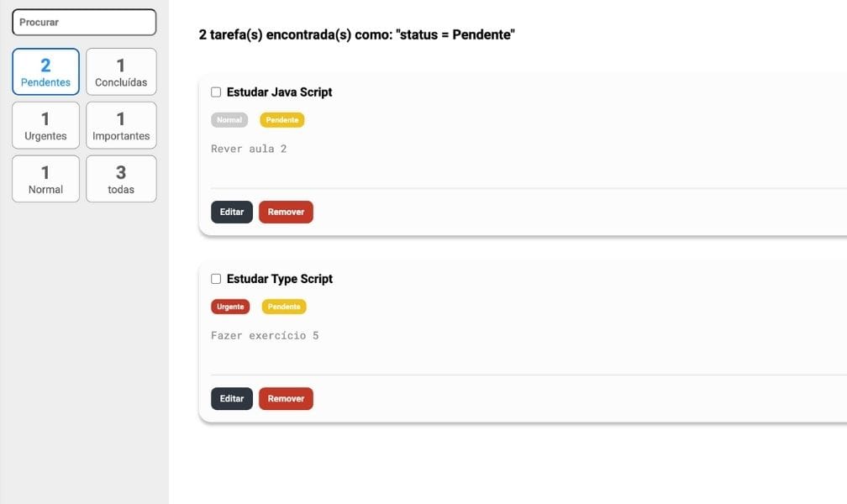Edit the Estudar Type Script task
This screenshot has height=504, width=847.
232,399
